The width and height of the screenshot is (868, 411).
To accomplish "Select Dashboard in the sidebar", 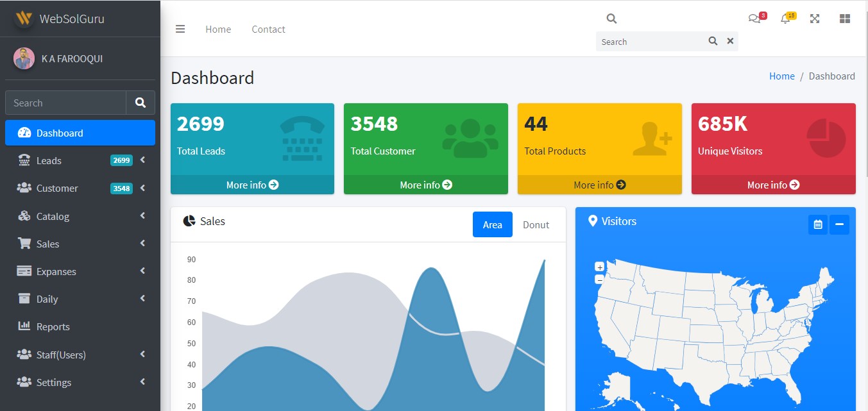I will click(61, 133).
